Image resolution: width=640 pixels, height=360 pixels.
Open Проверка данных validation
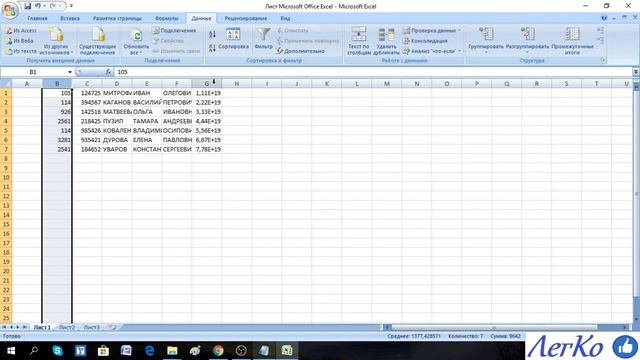pyautogui.click(x=432, y=31)
